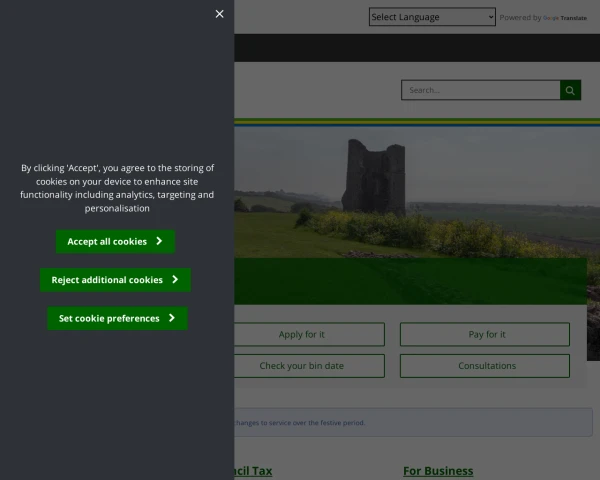
Task: Focus the Search input field
Action: click(481, 90)
